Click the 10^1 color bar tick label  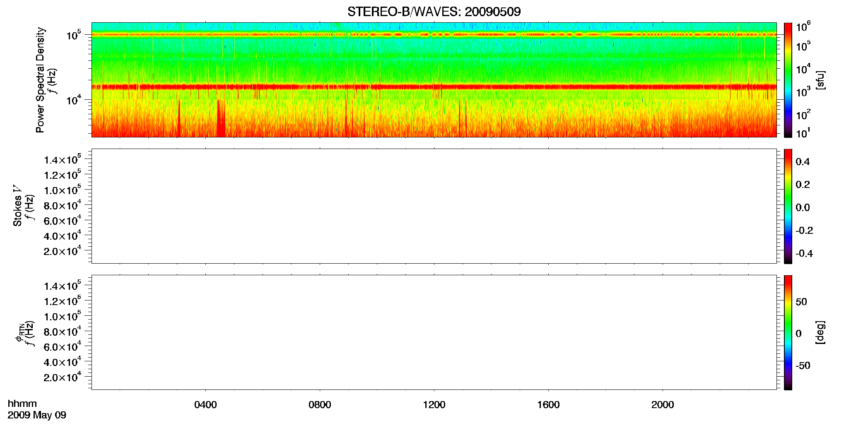[x=803, y=133]
